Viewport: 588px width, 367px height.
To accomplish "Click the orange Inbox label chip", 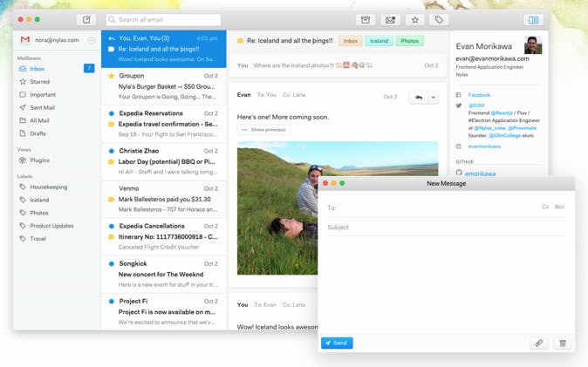I will [350, 41].
